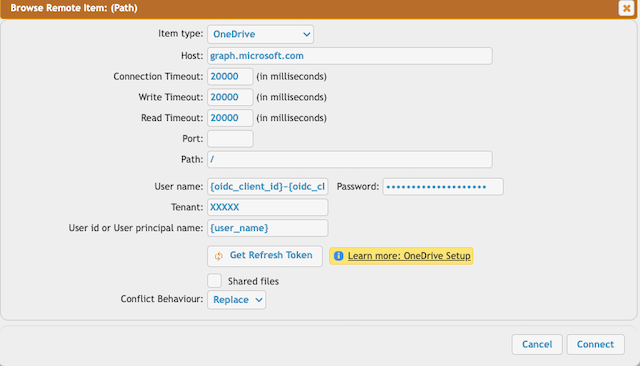The width and height of the screenshot is (640, 366).
Task: Click the blue info icon beside Learn more
Action: coord(338,256)
